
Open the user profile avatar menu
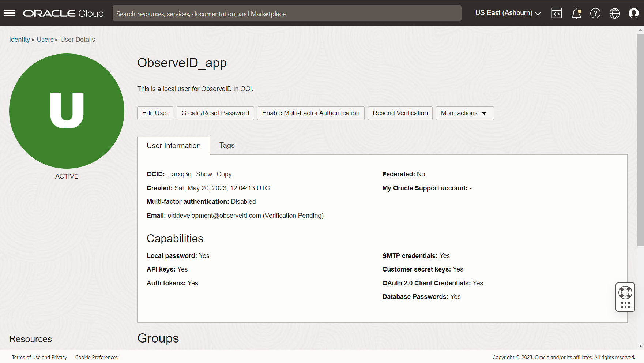[x=633, y=13]
